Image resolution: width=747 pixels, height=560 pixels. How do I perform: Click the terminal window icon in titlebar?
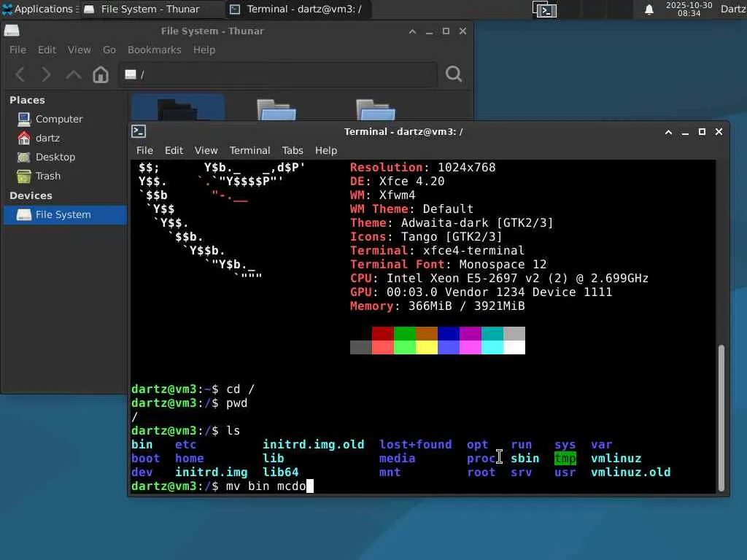139,131
